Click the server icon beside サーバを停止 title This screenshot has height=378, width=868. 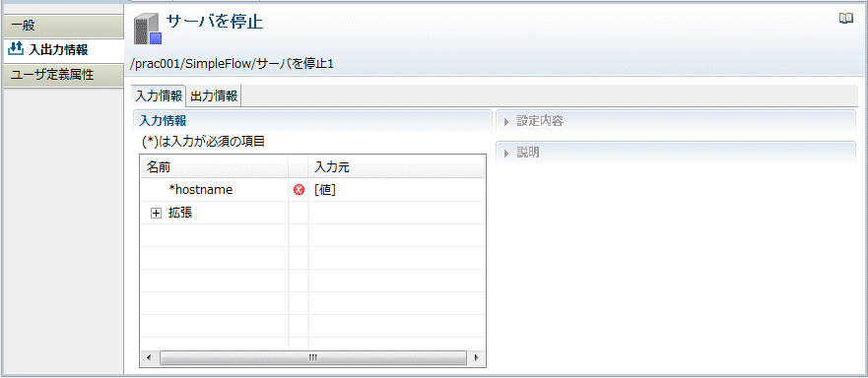tap(148, 30)
